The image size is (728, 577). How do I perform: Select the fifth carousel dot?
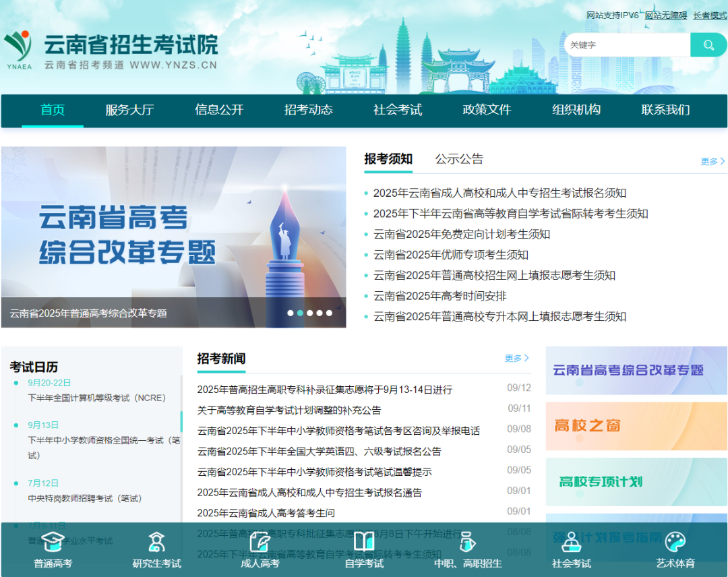pos(329,313)
